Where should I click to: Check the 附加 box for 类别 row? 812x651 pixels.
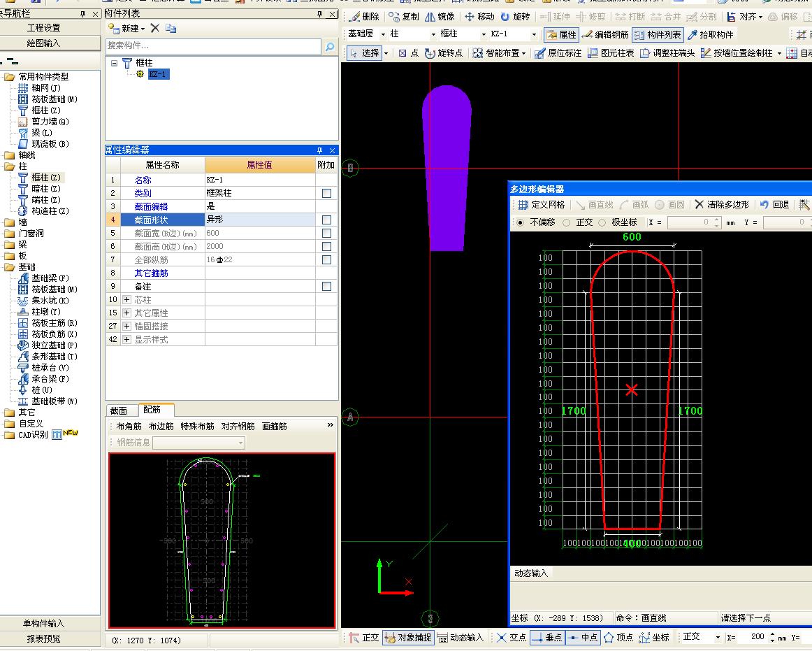pos(327,193)
